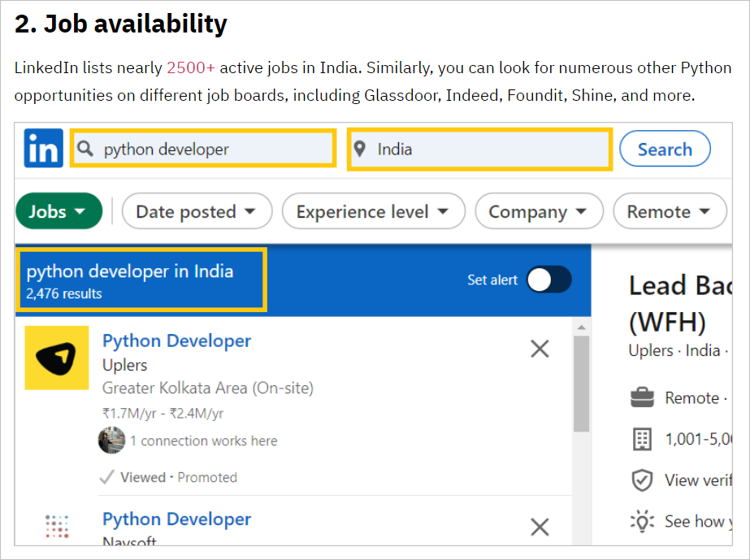
Task: Open the Jobs filter dropdown
Action: (x=59, y=211)
